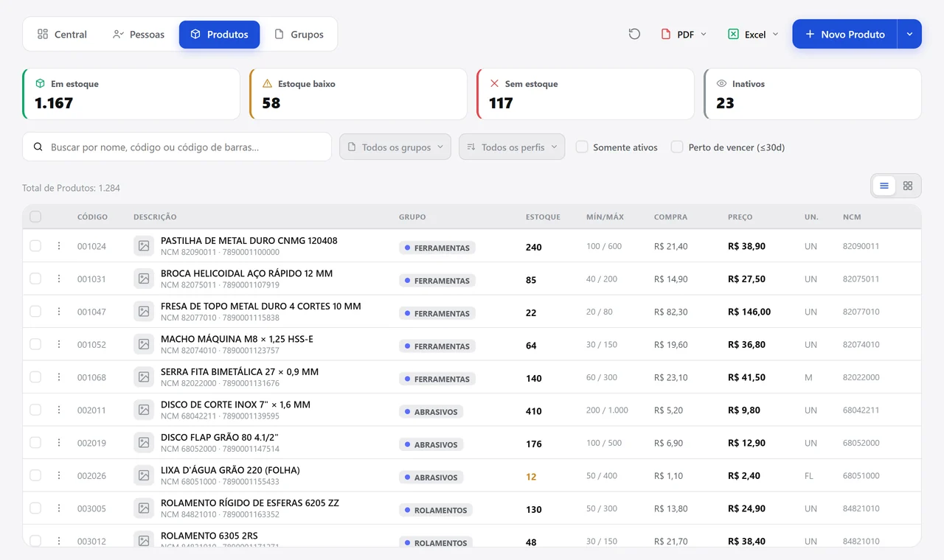The width and height of the screenshot is (944, 560).
Task: Click image placeholder for BROCA HELICOIDAL
Action: 144,279
